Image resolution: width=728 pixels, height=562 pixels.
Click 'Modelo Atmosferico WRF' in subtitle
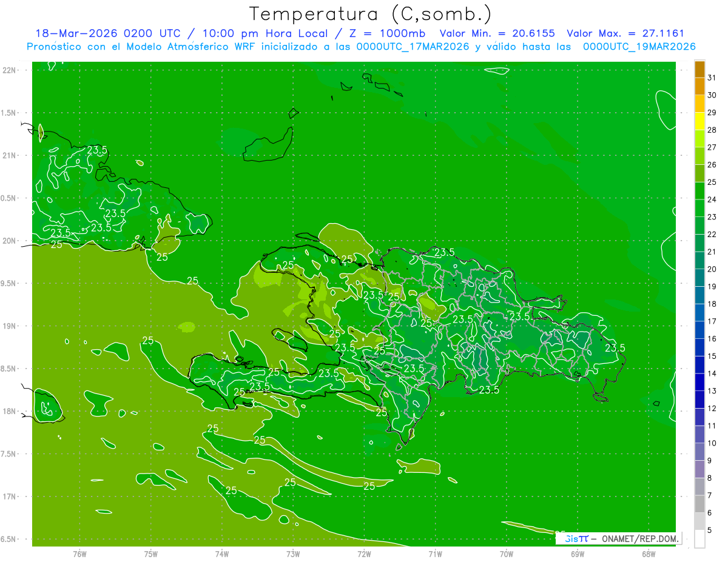click(x=190, y=47)
